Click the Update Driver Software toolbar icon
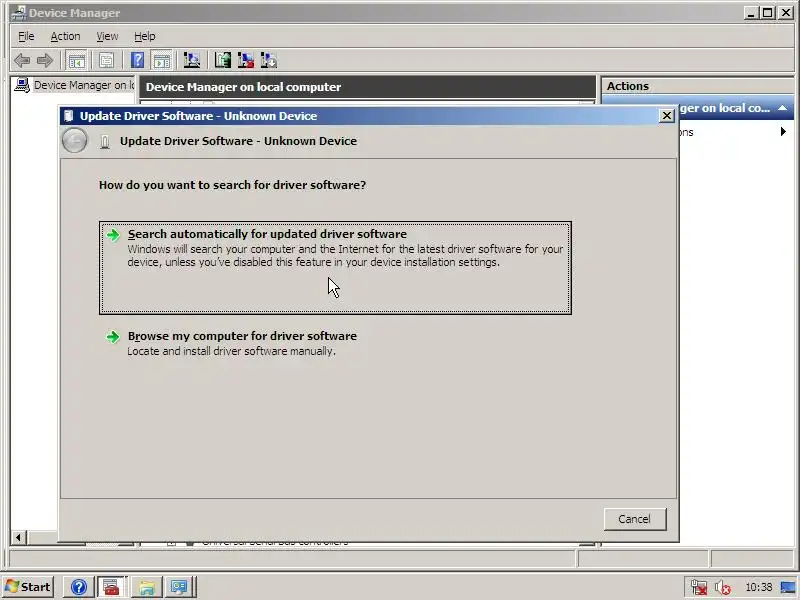 click(x=222, y=61)
